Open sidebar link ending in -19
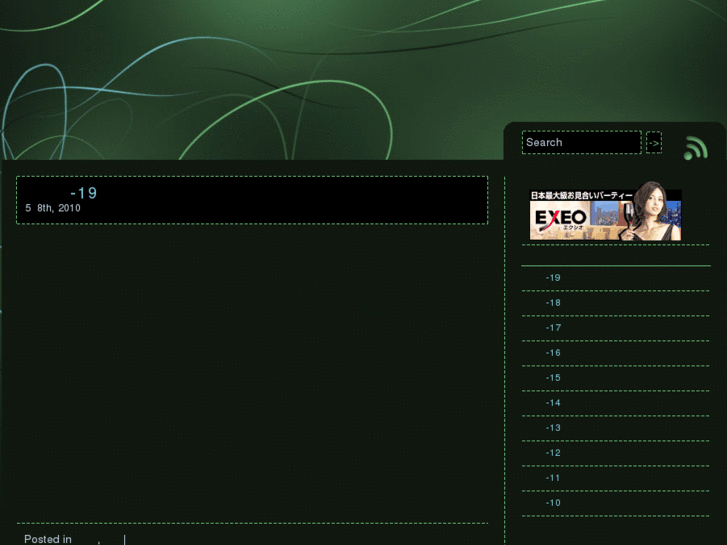Image resolution: width=727 pixels, height=545 pixels. [x=553, y=278]
